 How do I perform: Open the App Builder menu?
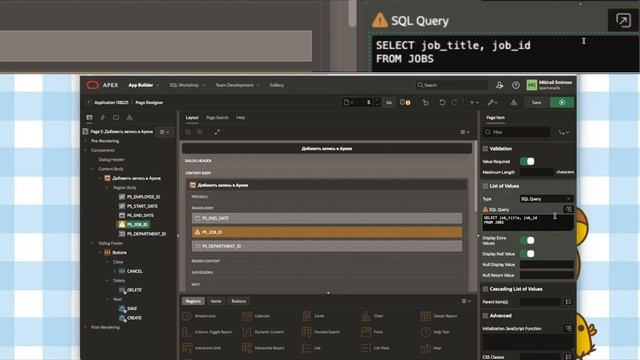pyautogui.click(x=144, y=85)
